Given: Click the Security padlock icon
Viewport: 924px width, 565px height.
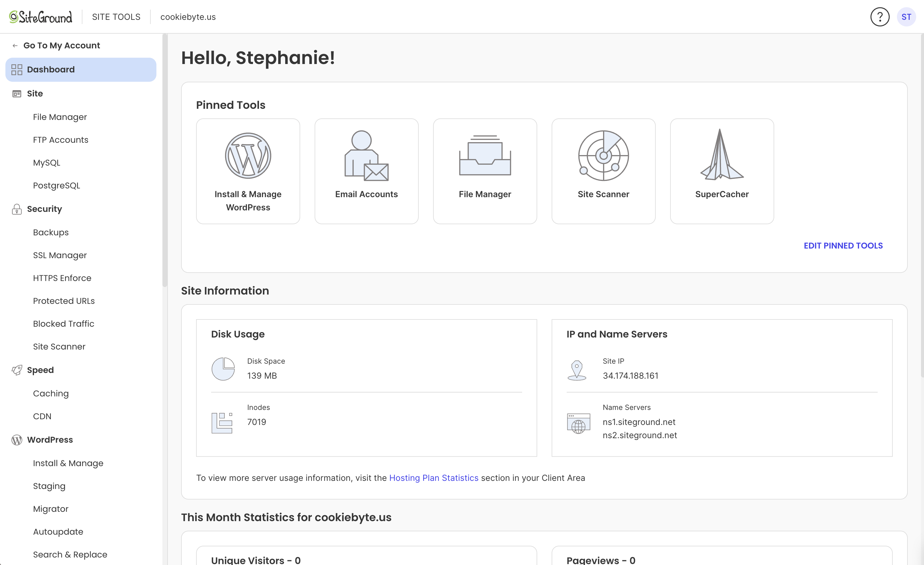Looking at the screenshot, I should pyautogui.click(x=17, y=209).
